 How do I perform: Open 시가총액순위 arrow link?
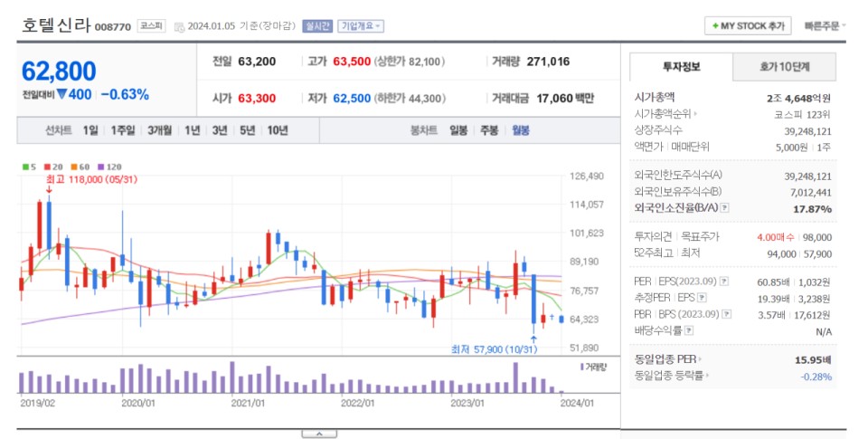click(x=695, y=114)
